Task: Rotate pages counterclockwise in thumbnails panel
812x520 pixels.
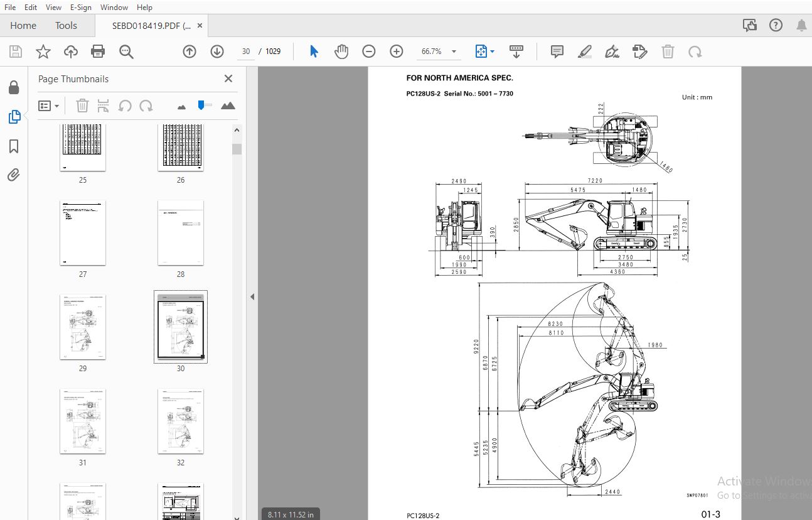Action: coord(125,106)
